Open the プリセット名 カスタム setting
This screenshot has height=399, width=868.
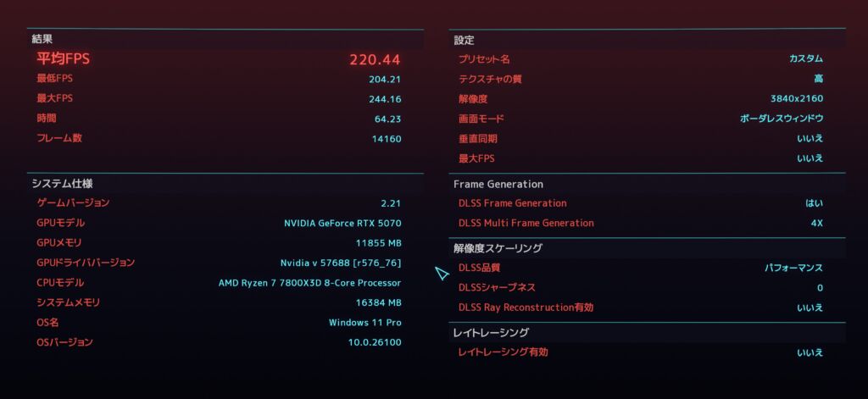point(647,59)
